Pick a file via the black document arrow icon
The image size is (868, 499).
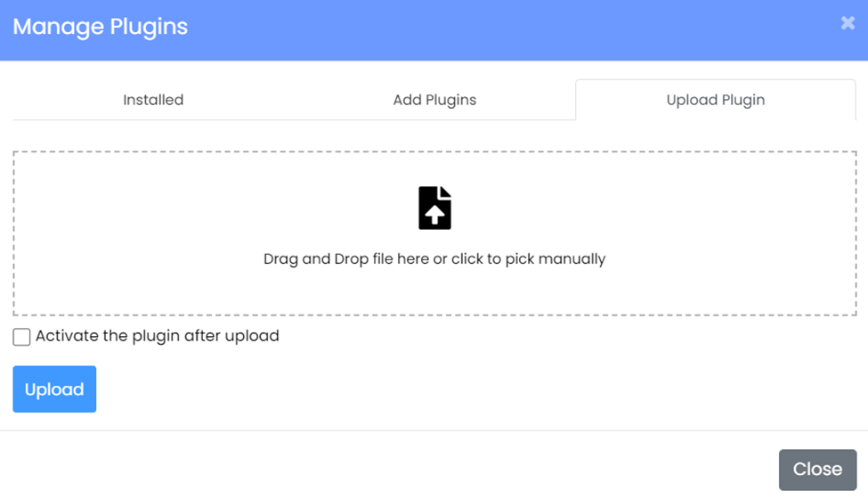[434, 208]
